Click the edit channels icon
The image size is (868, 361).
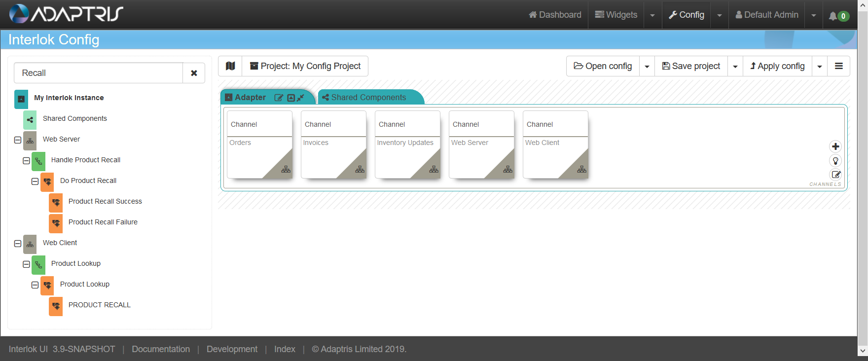click(x=835, y=174)
